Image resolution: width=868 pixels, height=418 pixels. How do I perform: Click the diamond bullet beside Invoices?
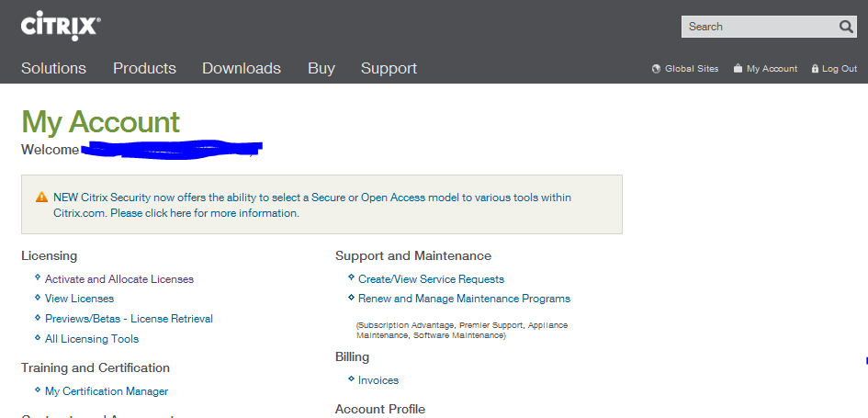point(351,378)
